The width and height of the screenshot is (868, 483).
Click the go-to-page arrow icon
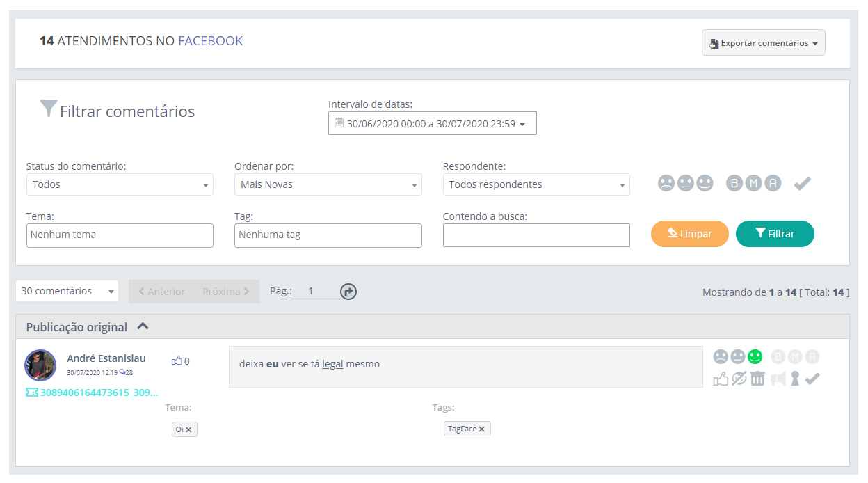click(348, 292)
